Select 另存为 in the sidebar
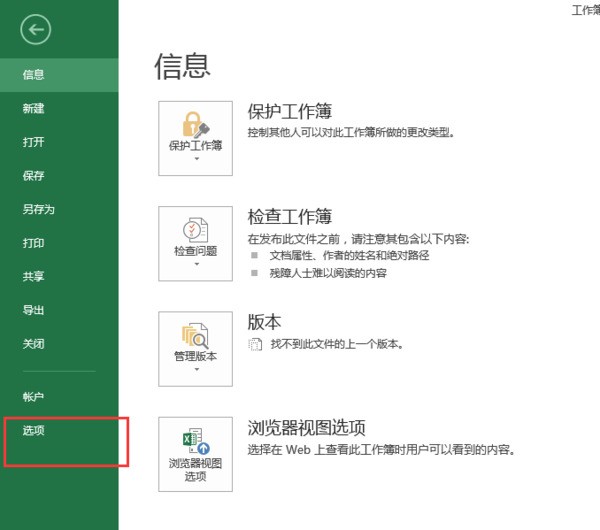Viewport: 600px width, 530px height. 38,209
